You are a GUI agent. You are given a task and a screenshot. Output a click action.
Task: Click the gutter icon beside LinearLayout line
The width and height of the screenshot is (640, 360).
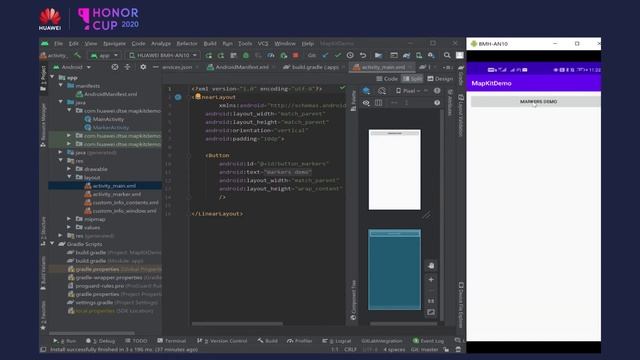pos(178,97)
